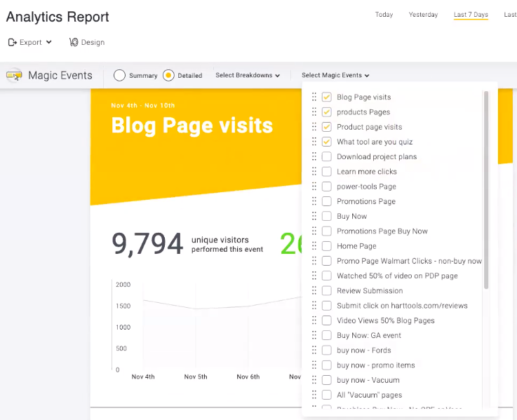Screen dimensions: 517x420
Task: Click drag handle beside Submit click on harttools.com/reviews
Action: coord(314,305)
